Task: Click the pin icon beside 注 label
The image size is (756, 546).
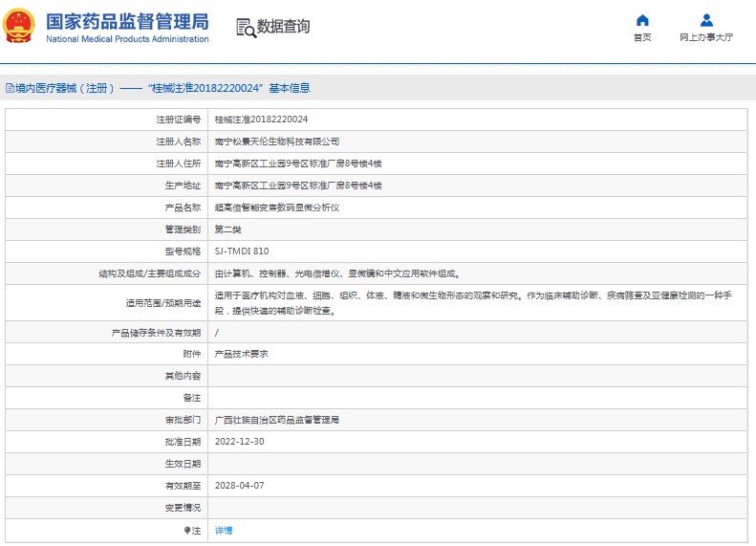Action: [187, 530]
